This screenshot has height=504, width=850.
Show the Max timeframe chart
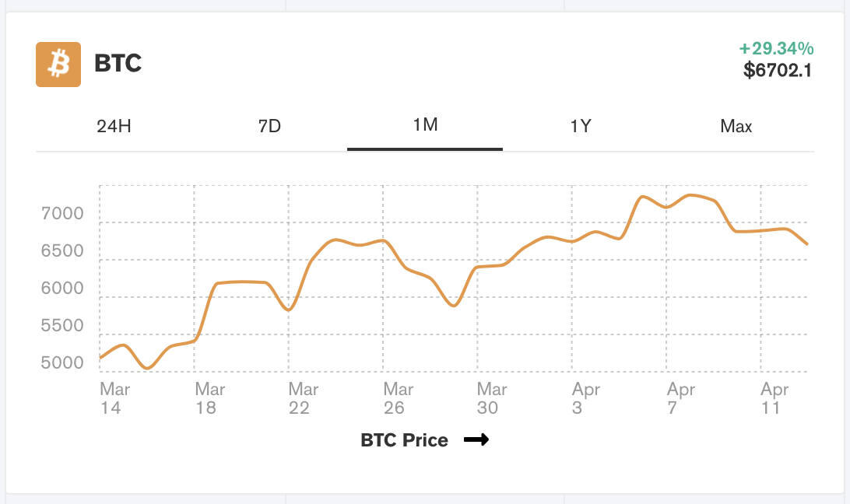pos(735,126)
